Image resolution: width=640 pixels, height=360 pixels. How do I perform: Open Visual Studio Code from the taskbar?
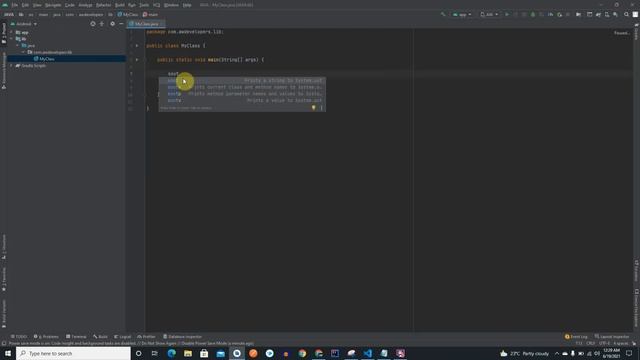pyautogui.click(x=367, y=353)
